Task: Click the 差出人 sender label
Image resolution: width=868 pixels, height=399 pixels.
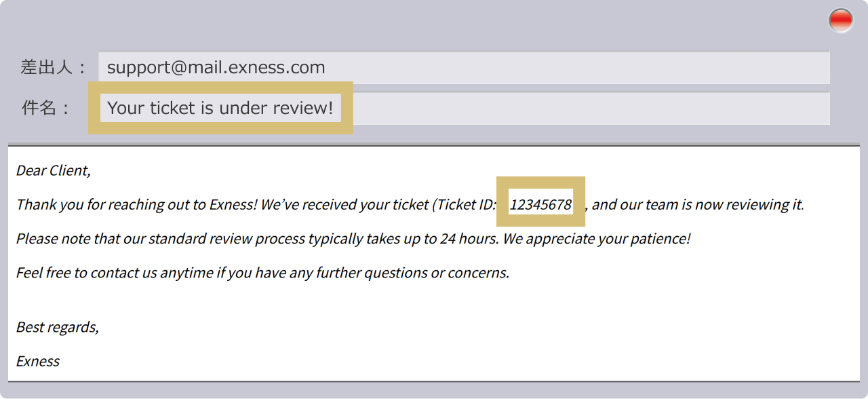Action: pyautogui.click(x=54, y=67)
